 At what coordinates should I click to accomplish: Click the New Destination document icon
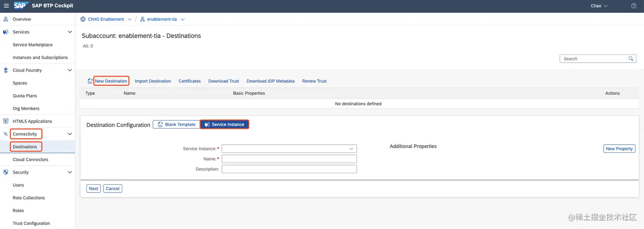pos(90,81)
